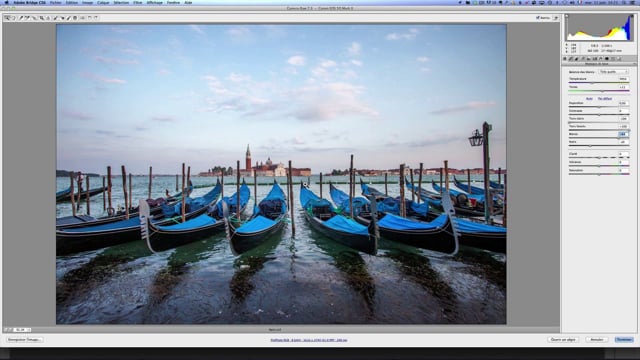Toggle shadow clipping warning on histogram
The image size is (640, 360).
567,16
